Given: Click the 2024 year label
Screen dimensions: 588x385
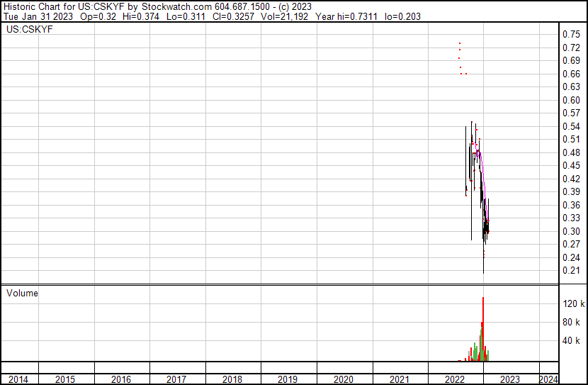Looking at the screenshot, I should (x=548, y=379).
